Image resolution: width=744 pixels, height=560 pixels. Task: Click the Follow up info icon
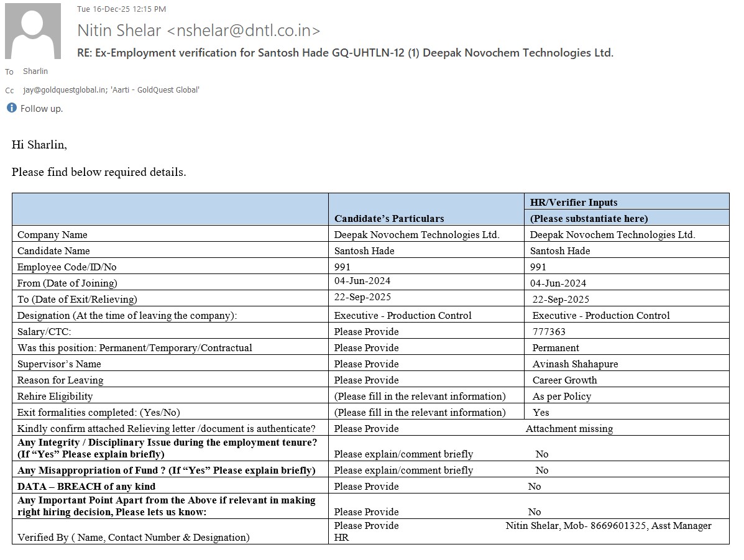tap(12, 108)
